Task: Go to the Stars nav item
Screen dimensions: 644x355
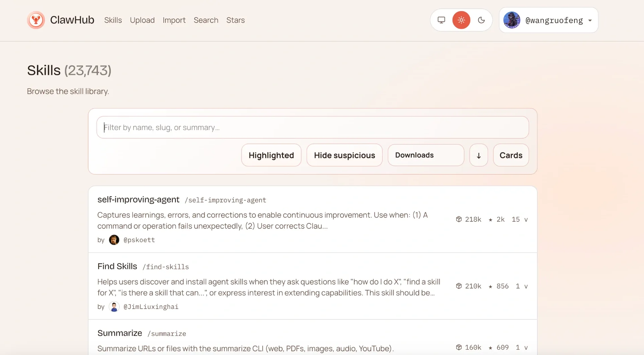Action: point(235,20)
